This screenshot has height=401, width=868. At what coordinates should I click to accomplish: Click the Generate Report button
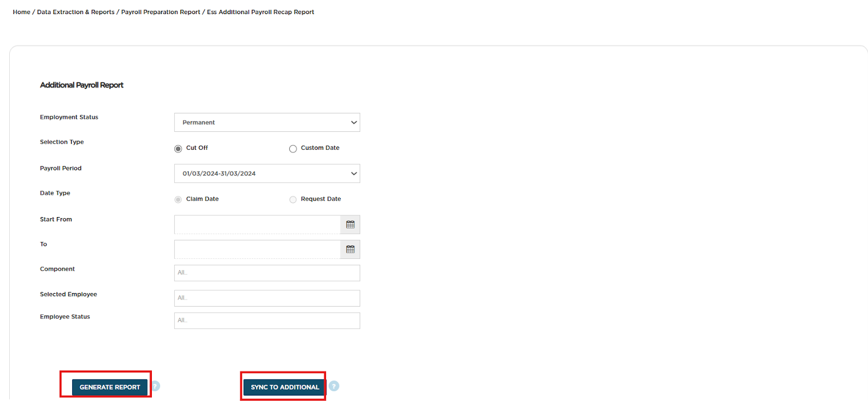click(110, 387)
